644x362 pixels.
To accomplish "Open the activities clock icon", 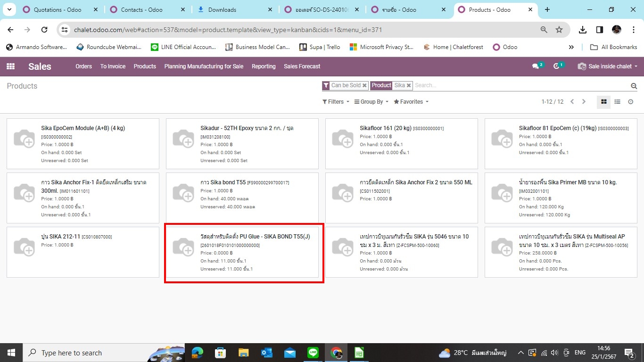I will click(556, 66).
